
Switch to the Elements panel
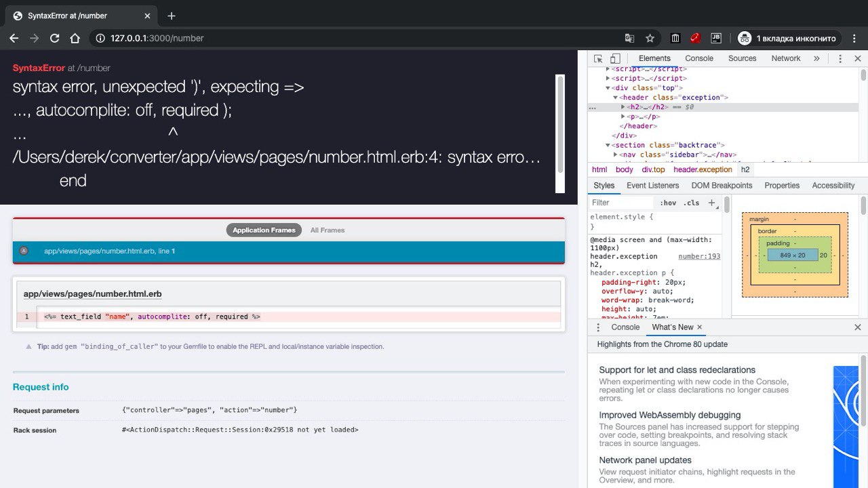[x=654, y=58]
